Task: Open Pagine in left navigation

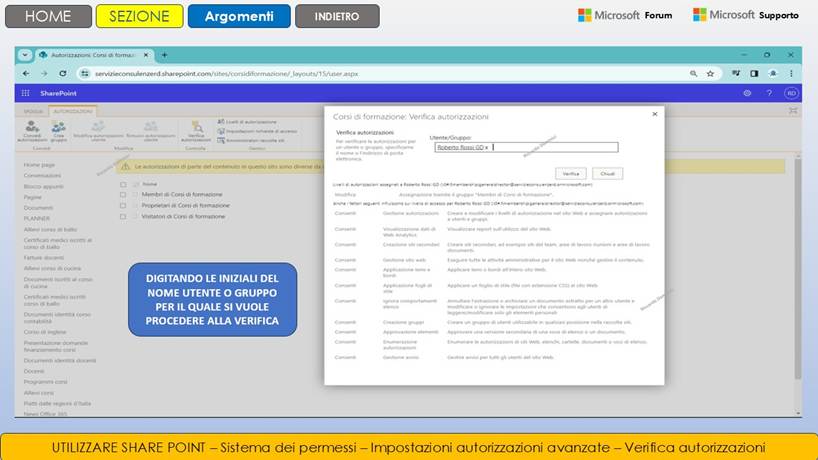Action: coord(32,197)
